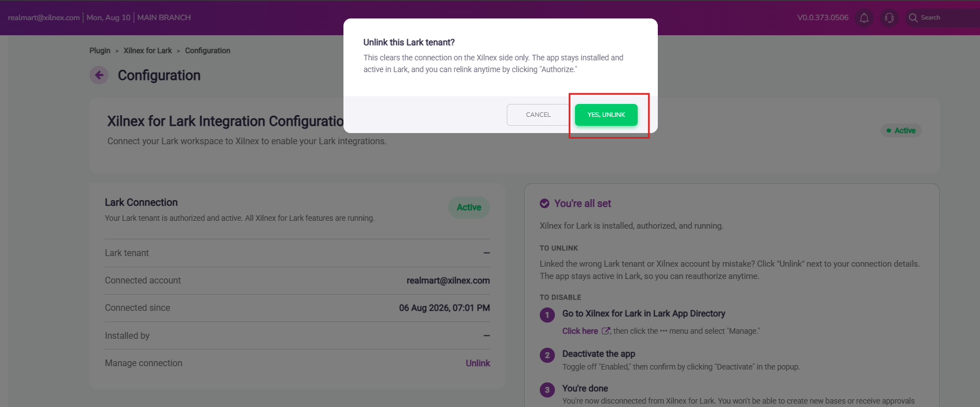This screenshot has width=980, height=407.
Task: Open the Plugin breadcrumb
Action: coord(100,50)
